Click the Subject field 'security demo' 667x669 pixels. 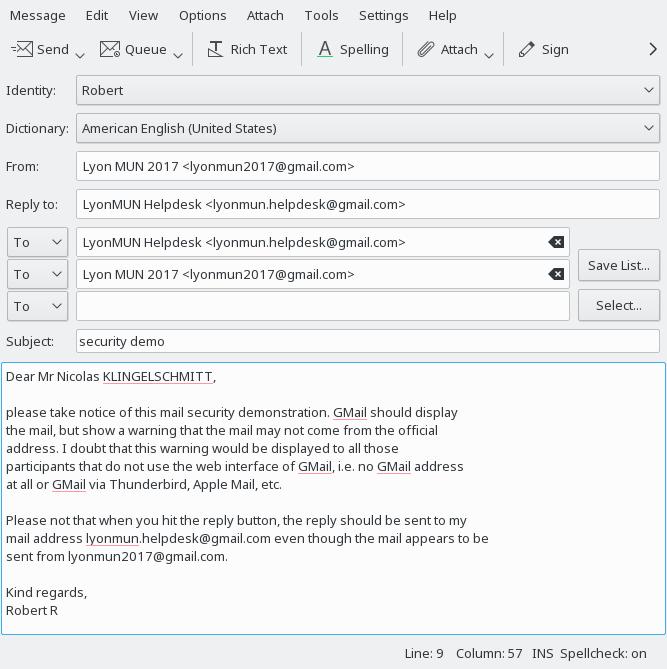click(368, 341)
